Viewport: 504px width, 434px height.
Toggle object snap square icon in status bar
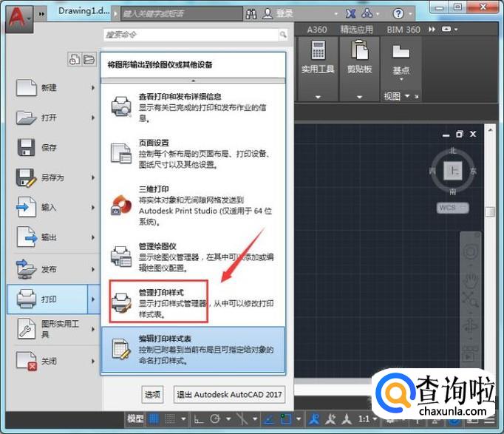285,418
